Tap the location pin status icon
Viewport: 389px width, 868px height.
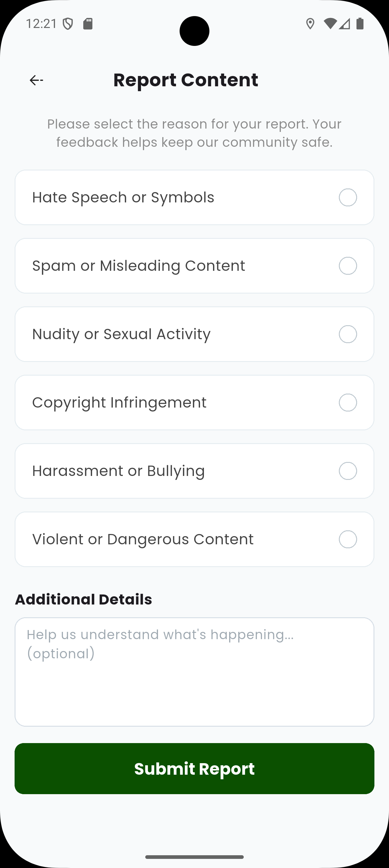[x=310, y=24]
